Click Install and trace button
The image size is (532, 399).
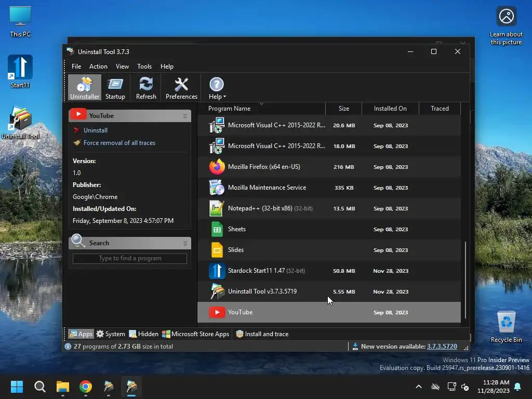tap(262, 334)
